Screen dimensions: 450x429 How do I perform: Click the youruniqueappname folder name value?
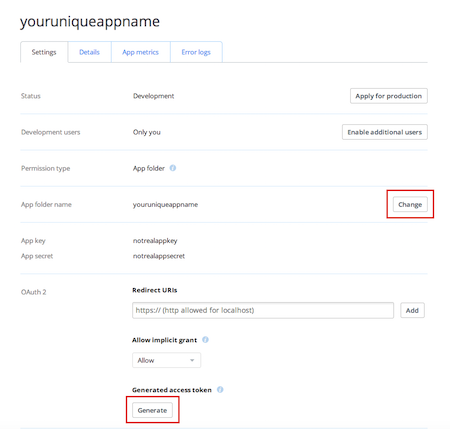(165, 204)
